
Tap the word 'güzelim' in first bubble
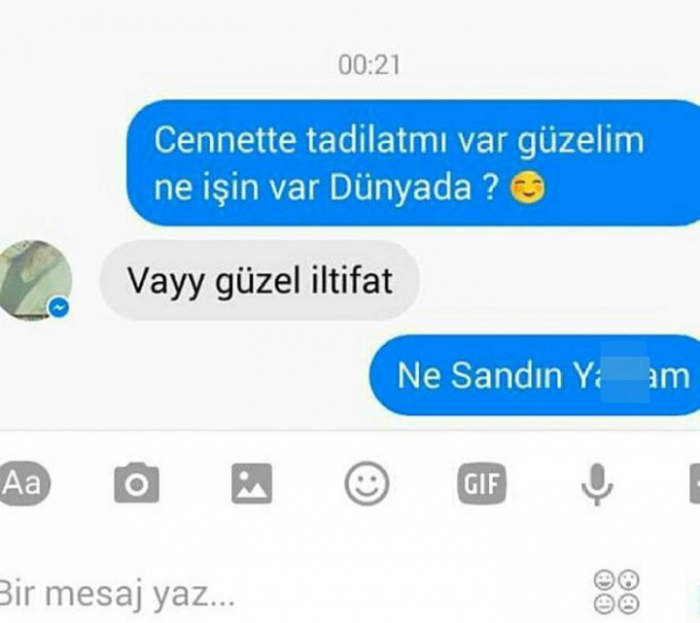581,141
